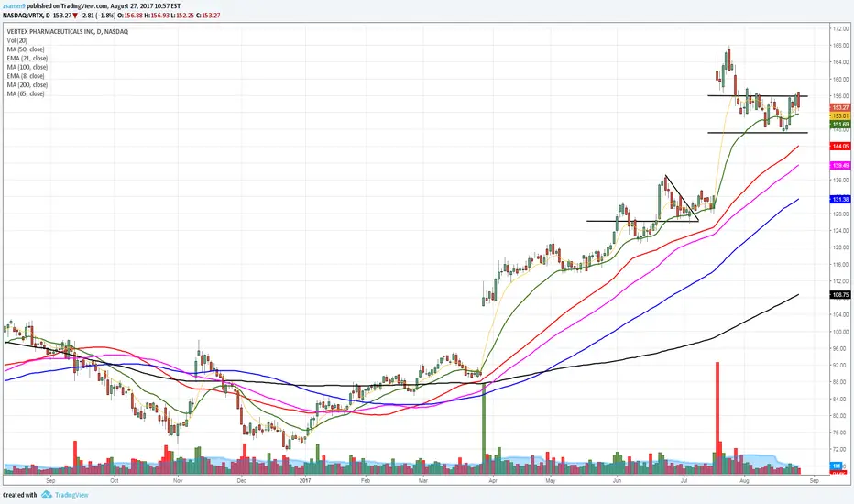854x504 pixels.
Task: Click the green 151.69 price label
Action: (840, 125)
